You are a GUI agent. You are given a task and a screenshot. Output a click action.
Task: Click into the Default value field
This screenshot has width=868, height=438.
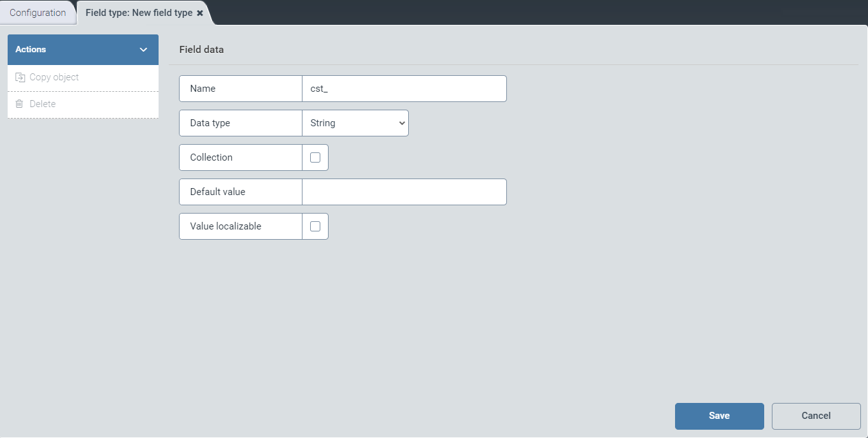point(404,192)
